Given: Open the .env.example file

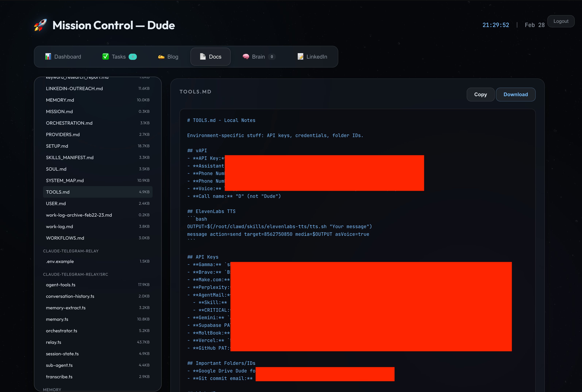Looking at the screenshot, I should pyautogui.click(x=98, y=261).
